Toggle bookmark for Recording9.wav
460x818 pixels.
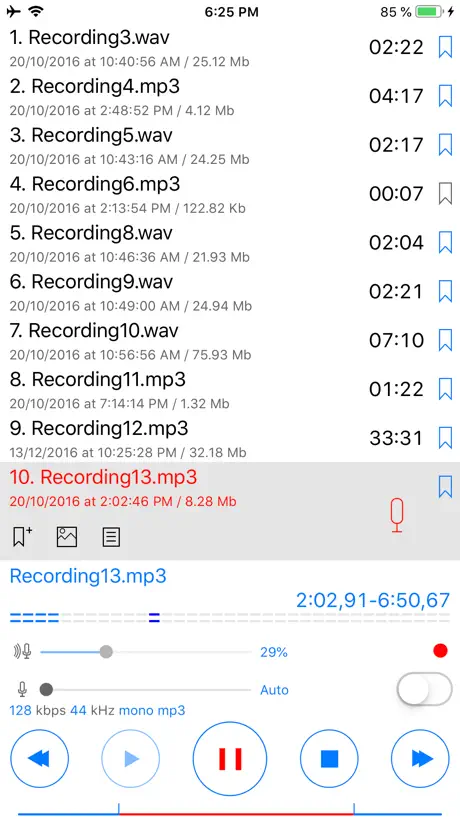pos(445,291)
